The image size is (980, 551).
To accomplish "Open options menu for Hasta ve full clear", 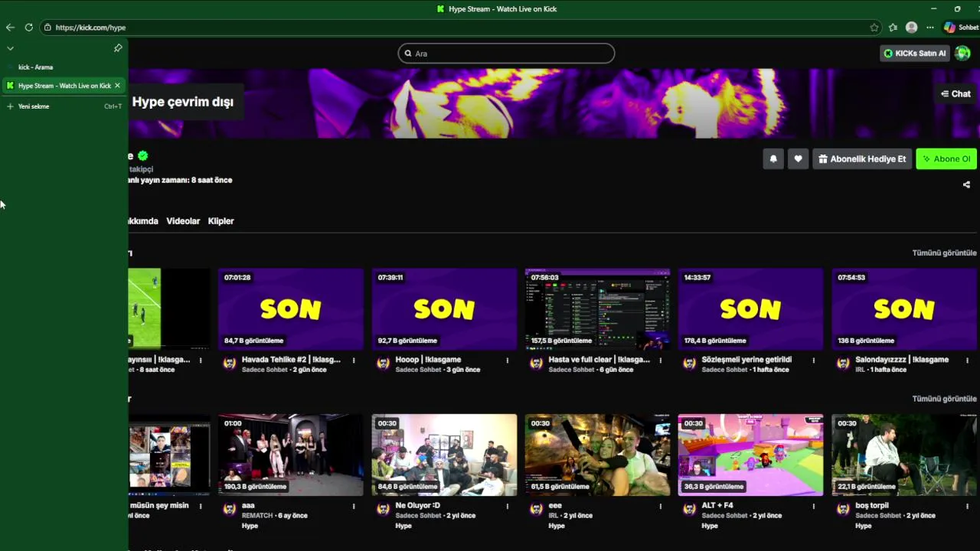I will tap(661, 360).
